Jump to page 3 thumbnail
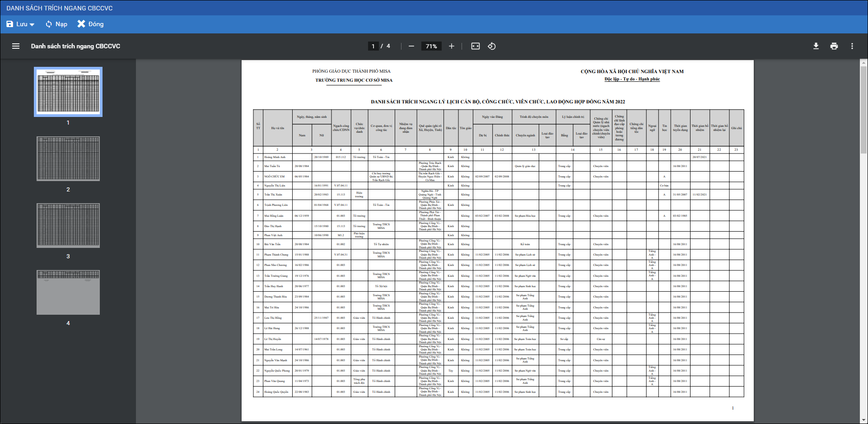868x424 pixels. 68,225
